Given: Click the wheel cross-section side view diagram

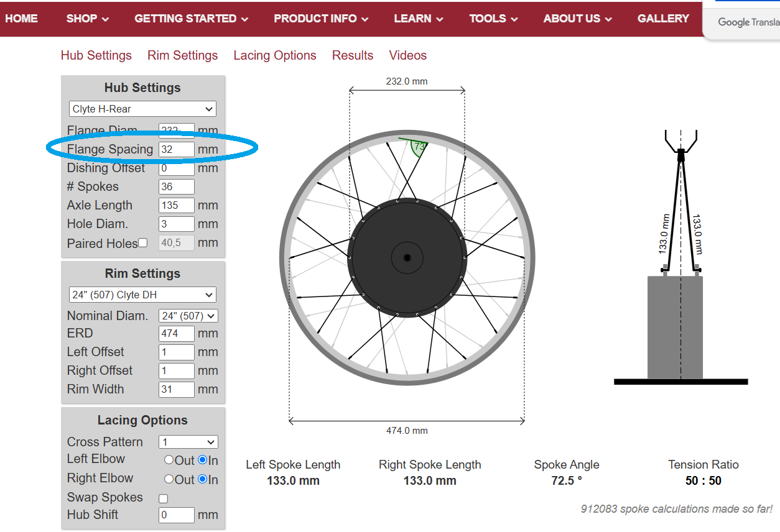Looking at the screenshot, I should pyautogui.click(x=680, y=257).
